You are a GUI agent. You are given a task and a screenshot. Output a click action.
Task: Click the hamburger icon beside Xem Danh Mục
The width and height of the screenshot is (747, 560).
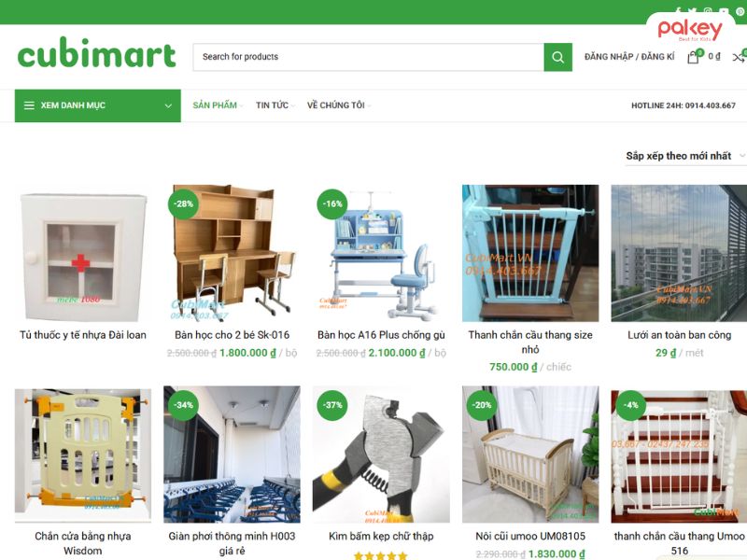(x=29, y=105)
